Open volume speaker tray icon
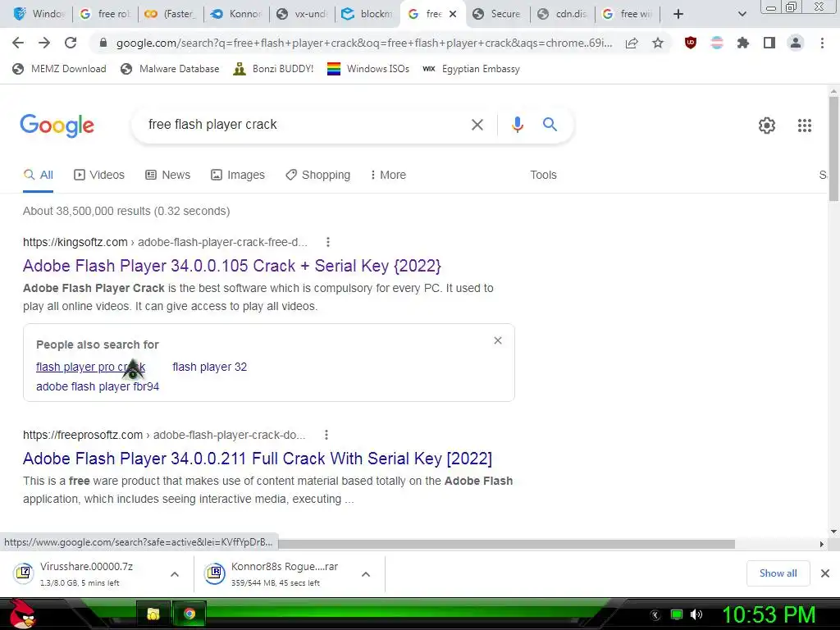 tap(696, 614)
